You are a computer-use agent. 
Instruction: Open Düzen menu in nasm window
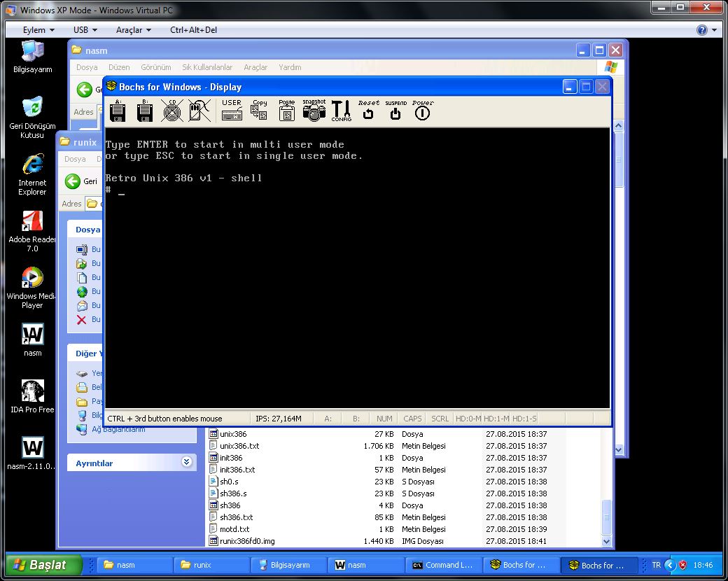[x=119, y=67]
